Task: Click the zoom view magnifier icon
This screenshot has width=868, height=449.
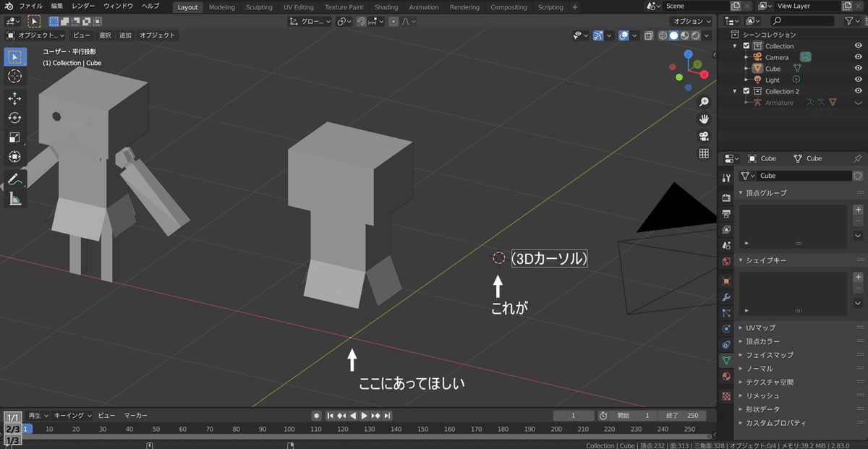Action: tap(704, 102)
